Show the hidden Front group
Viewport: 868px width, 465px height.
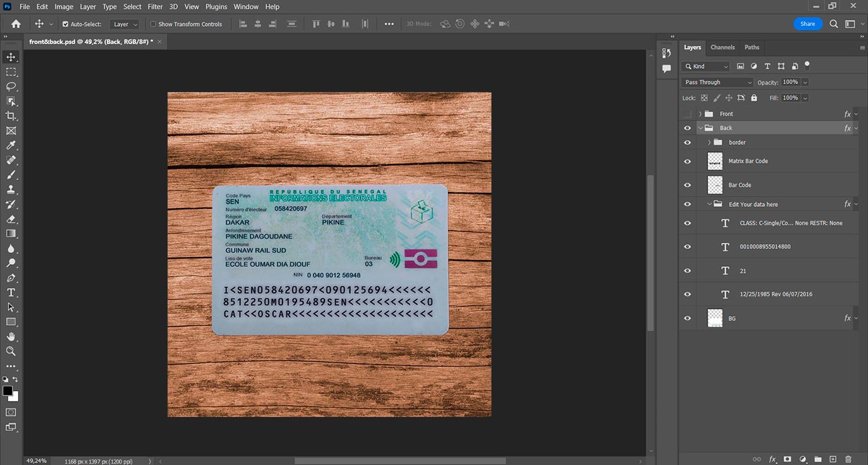(x=688, y=114)
